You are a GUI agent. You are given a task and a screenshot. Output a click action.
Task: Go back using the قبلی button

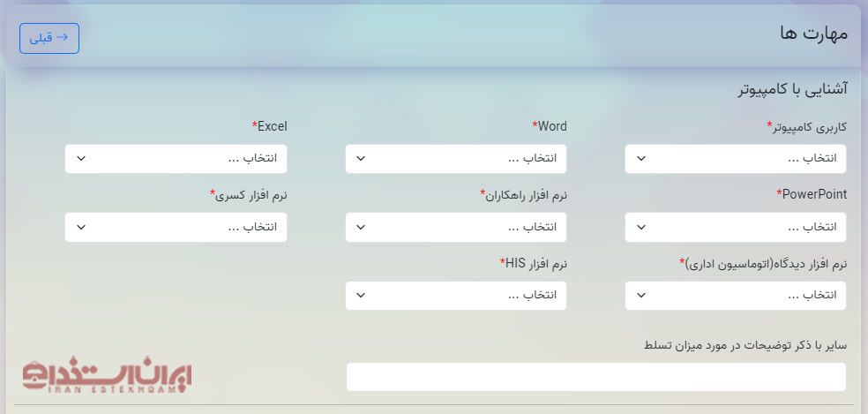tap(49, 38)
